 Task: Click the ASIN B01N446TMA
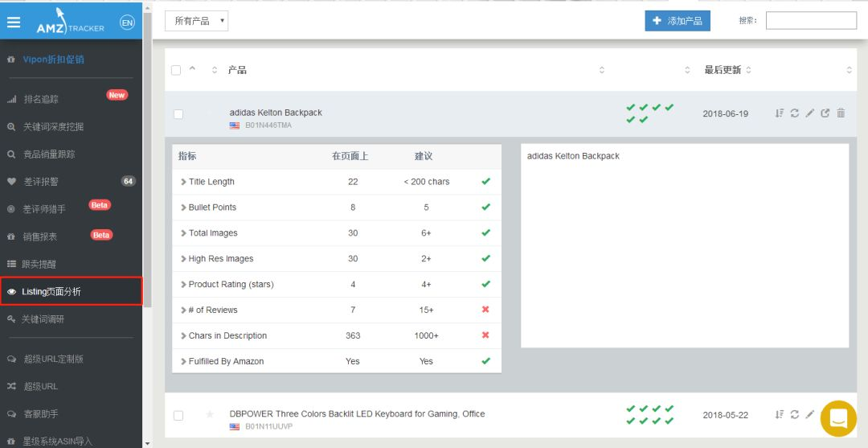click(268, 125)
